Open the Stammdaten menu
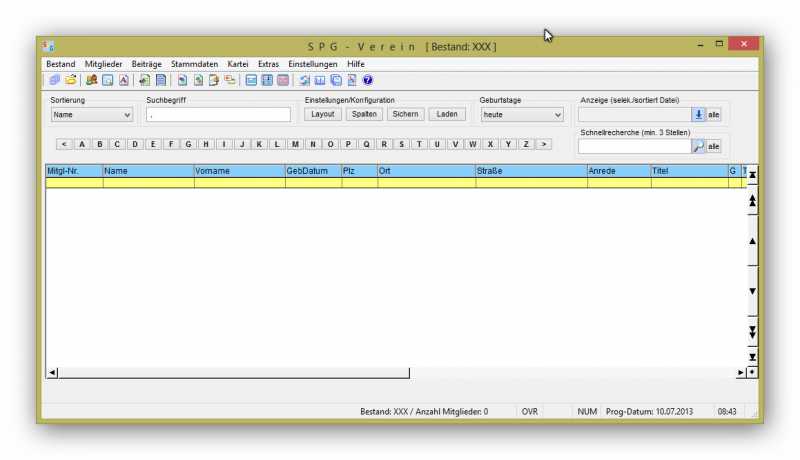 (x=194, y=64)
